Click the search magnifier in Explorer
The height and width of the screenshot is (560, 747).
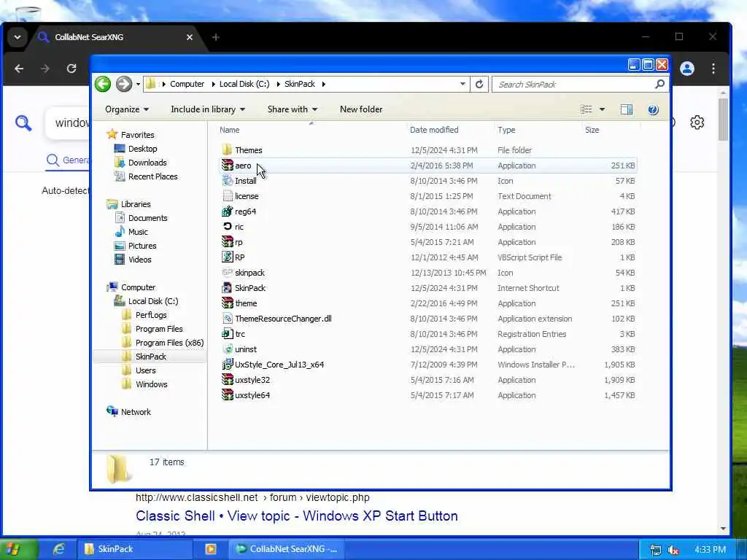(659, 85)
